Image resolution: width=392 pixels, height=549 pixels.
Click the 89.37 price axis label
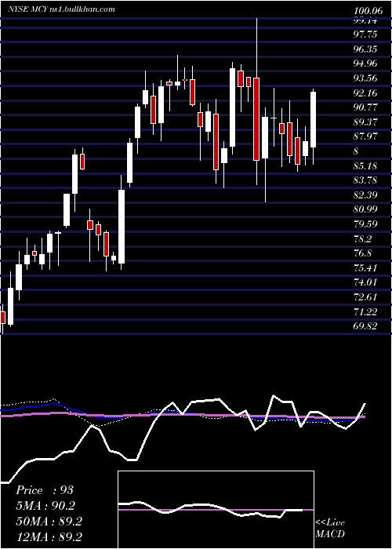pyautogui.click(x=366, y=122)
